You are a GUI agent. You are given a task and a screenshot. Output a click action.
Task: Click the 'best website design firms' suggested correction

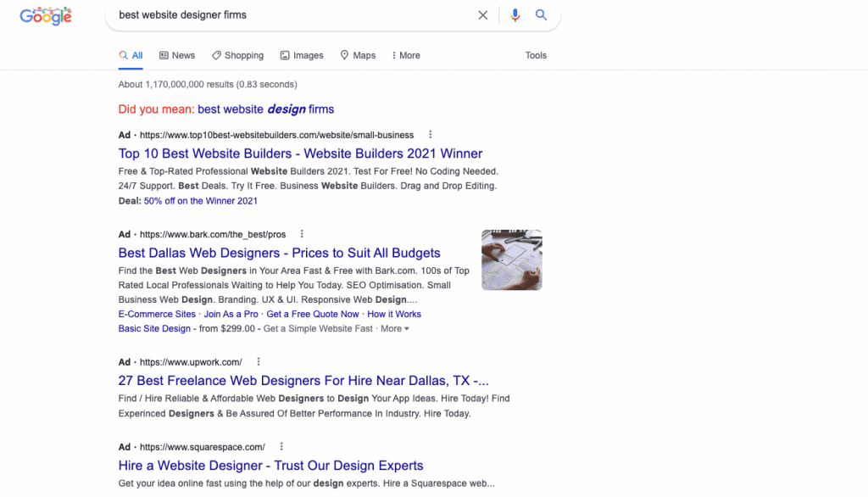pos(265,109)
